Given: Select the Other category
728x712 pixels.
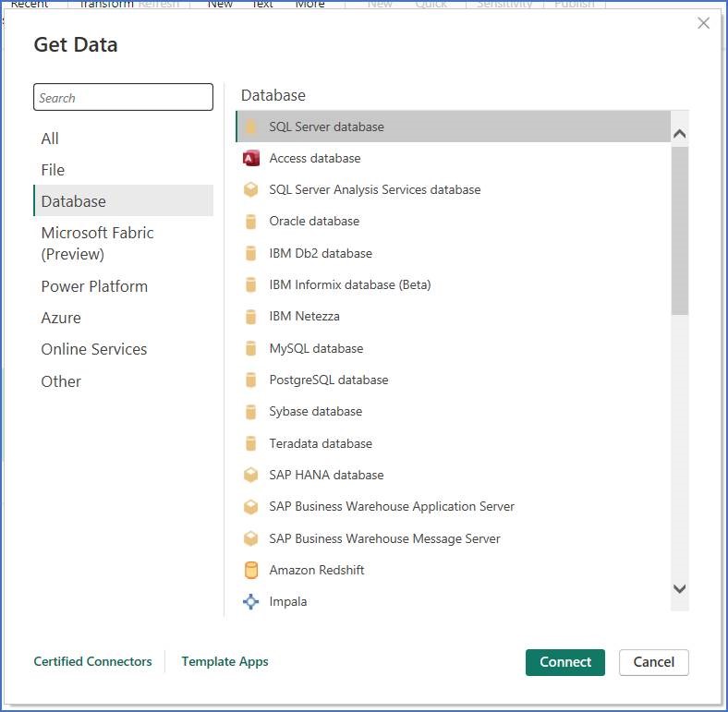Looking at the screenshot, I should click(x=123, y=381).
